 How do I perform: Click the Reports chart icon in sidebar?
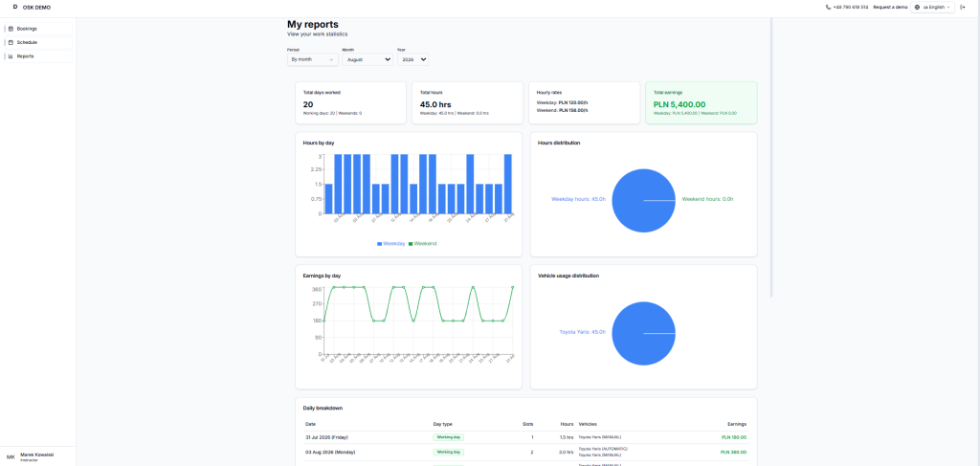[x=11, y=56]
